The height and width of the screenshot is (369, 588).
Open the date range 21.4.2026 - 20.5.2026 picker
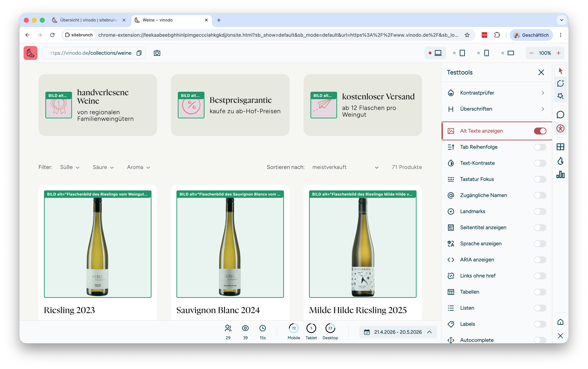click(x=398, y=332)
